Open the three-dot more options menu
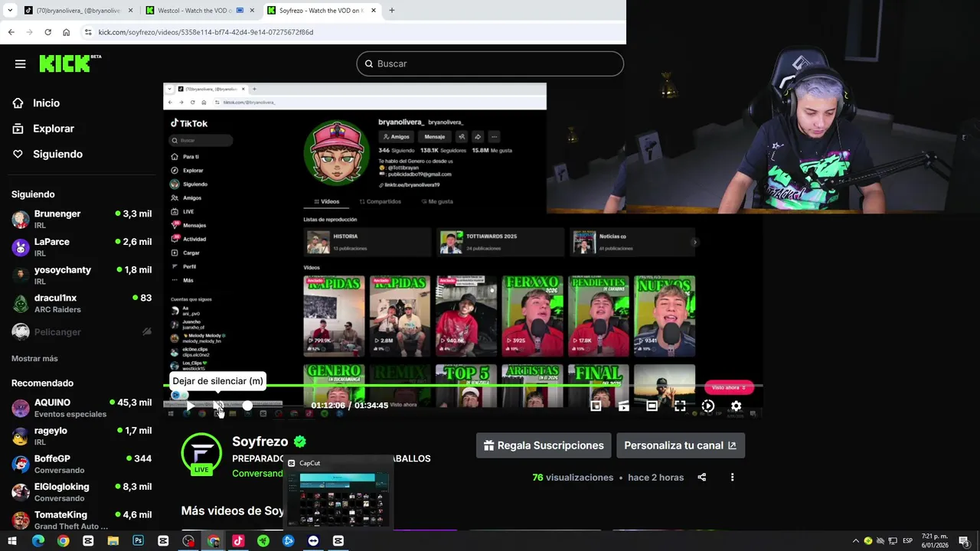The image size is (980, 551). 732,478
